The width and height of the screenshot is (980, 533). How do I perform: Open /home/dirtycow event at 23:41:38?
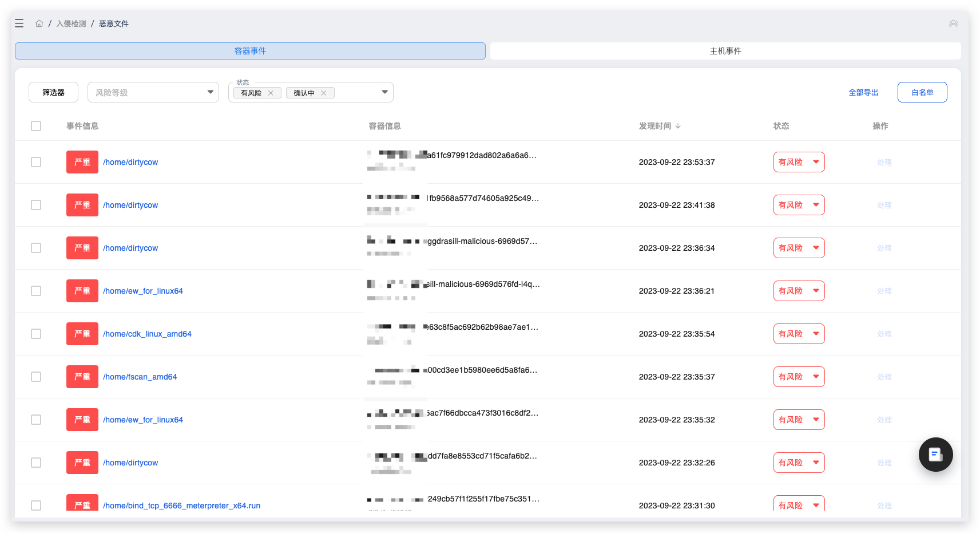click(x=130, y=205)
